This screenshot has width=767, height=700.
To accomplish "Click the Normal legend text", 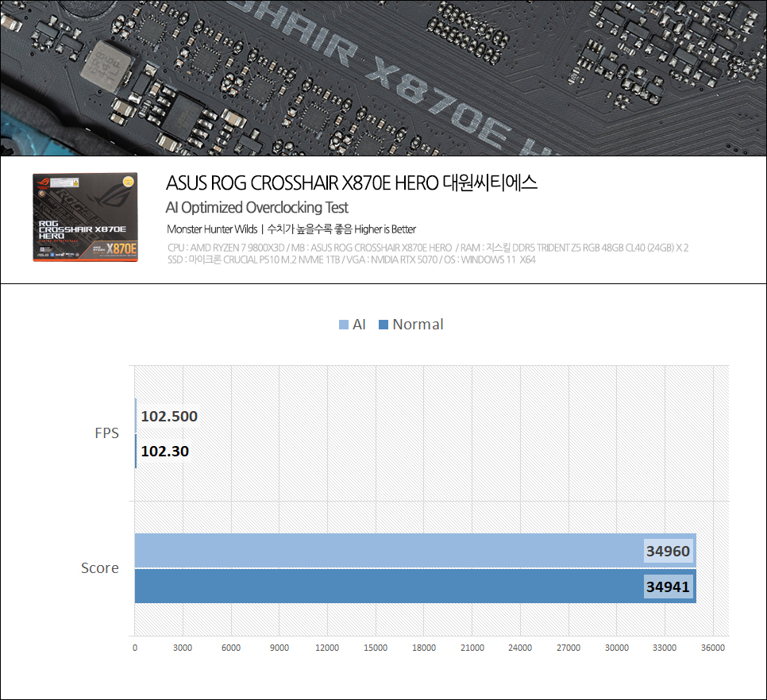I will [x=418, y=325].
